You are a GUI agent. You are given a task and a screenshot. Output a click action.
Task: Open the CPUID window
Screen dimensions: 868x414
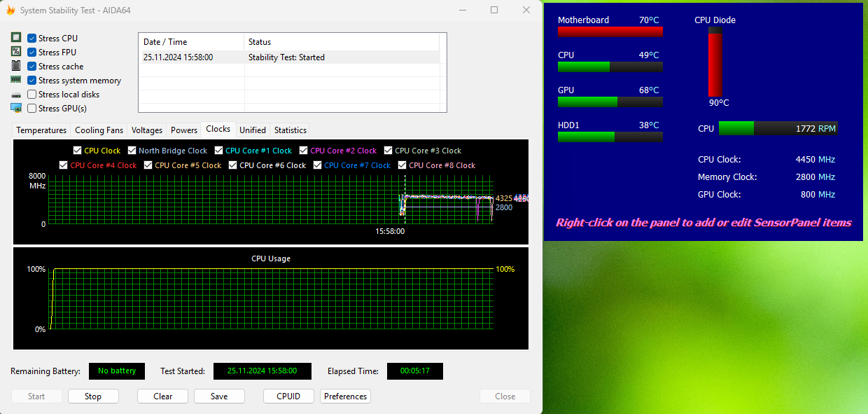(x=288, y=396)
